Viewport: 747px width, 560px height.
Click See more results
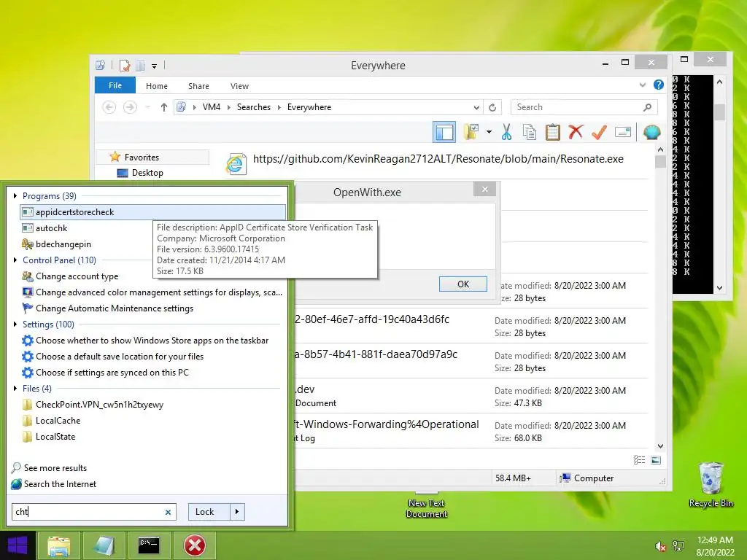click(55, 468)
